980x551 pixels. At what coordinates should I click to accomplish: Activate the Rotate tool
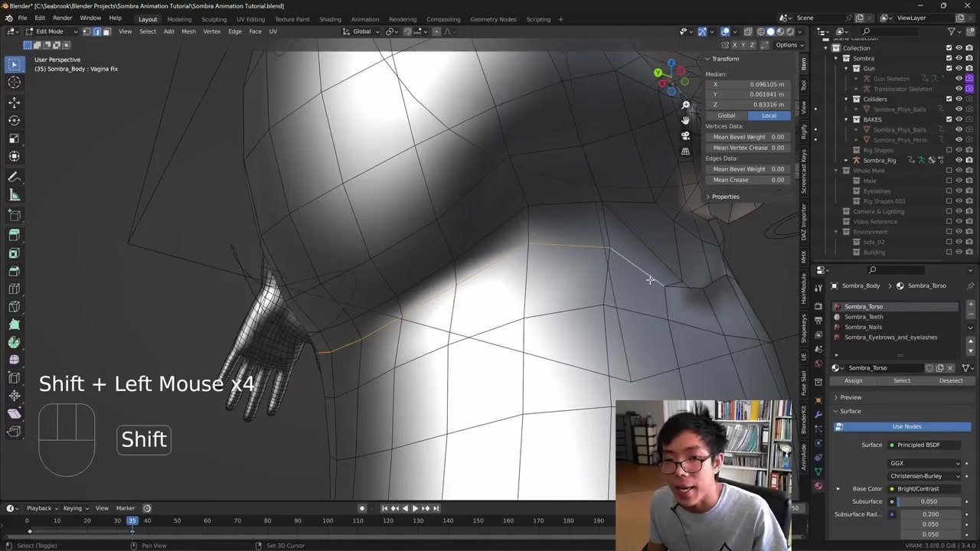click(14, 120)
